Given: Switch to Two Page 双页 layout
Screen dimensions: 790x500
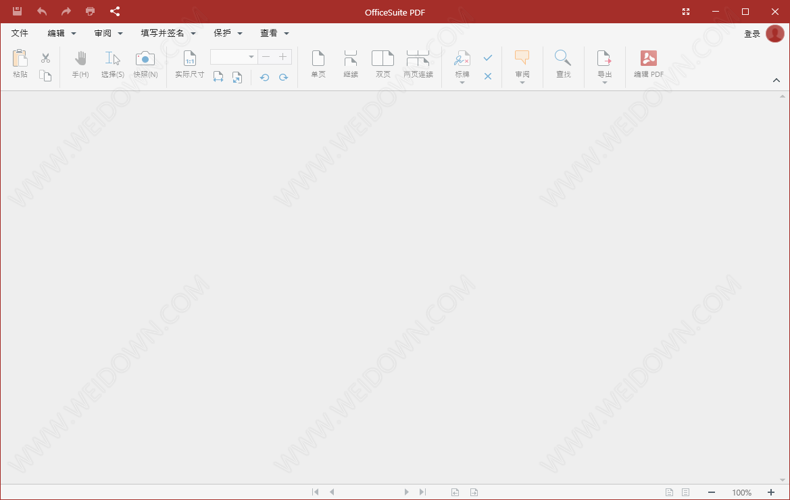Looking at the screenshot, I should [x=383, y=64].
